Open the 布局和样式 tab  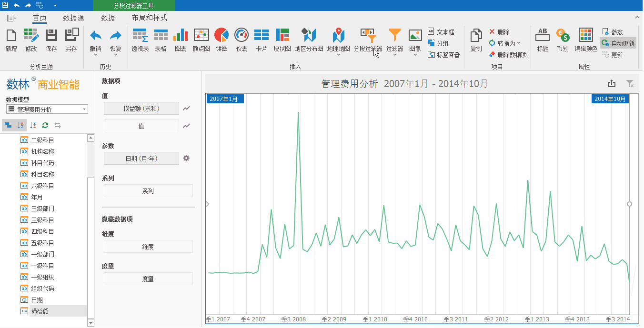(x=149, y=18)
